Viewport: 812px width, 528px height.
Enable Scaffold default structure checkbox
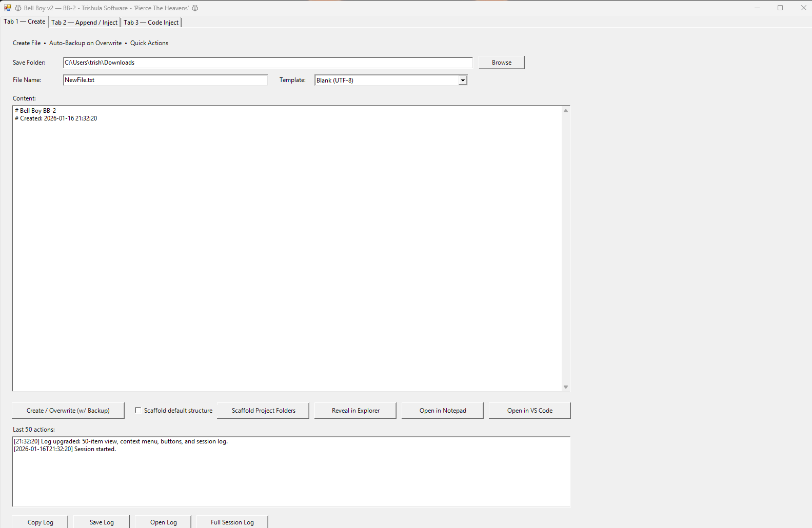tap(138, 410)
